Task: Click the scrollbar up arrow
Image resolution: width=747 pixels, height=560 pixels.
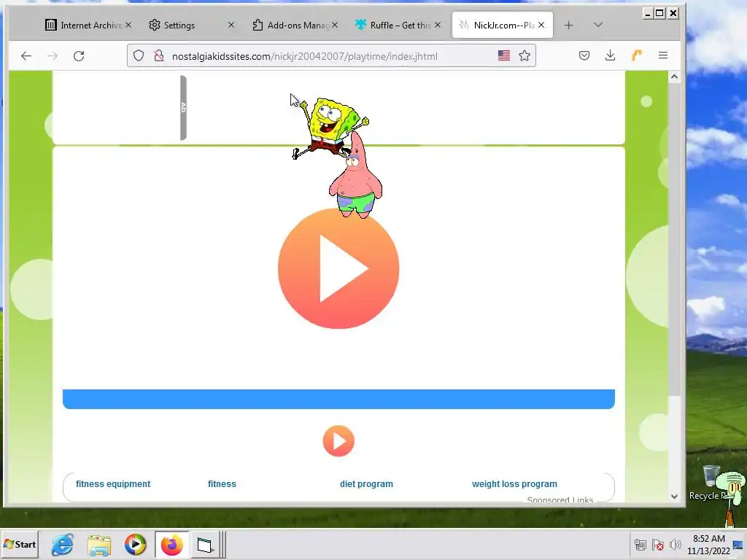Action: click(x=674, y=77)
